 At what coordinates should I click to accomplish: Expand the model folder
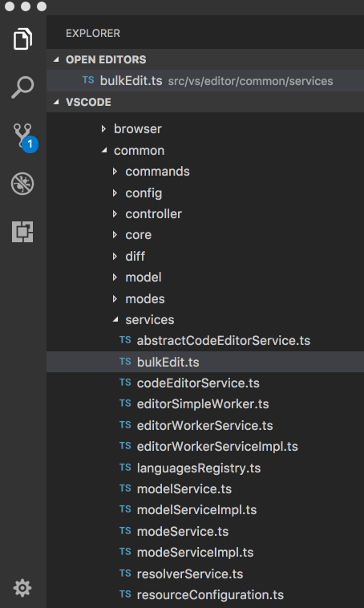[115, 277]
